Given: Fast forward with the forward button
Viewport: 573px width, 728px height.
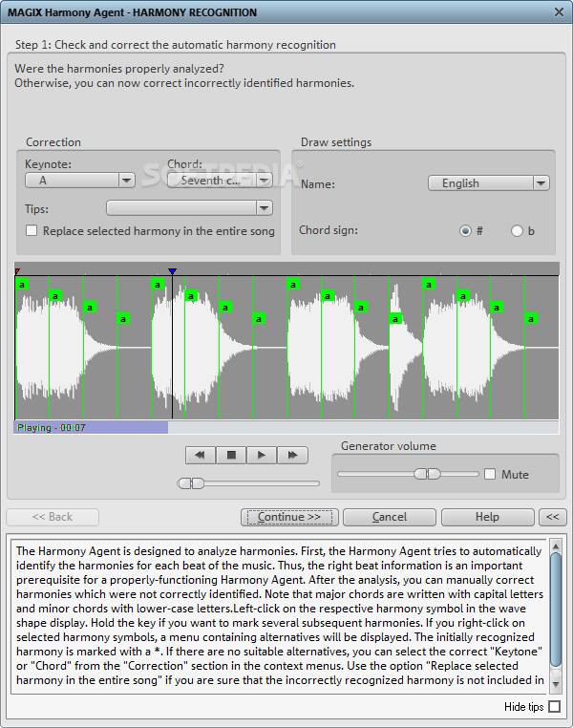Looking at the screenshot, I should pos(292,455).
